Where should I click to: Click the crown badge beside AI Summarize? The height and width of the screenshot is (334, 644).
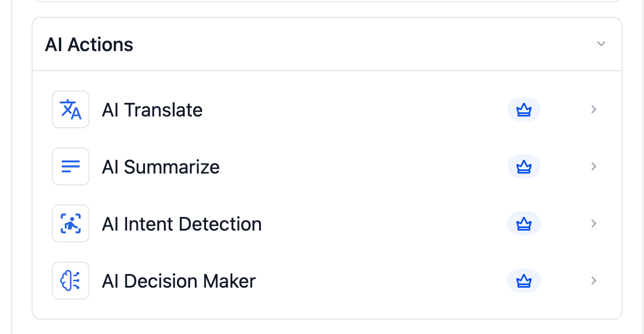(x=523, y=167)
